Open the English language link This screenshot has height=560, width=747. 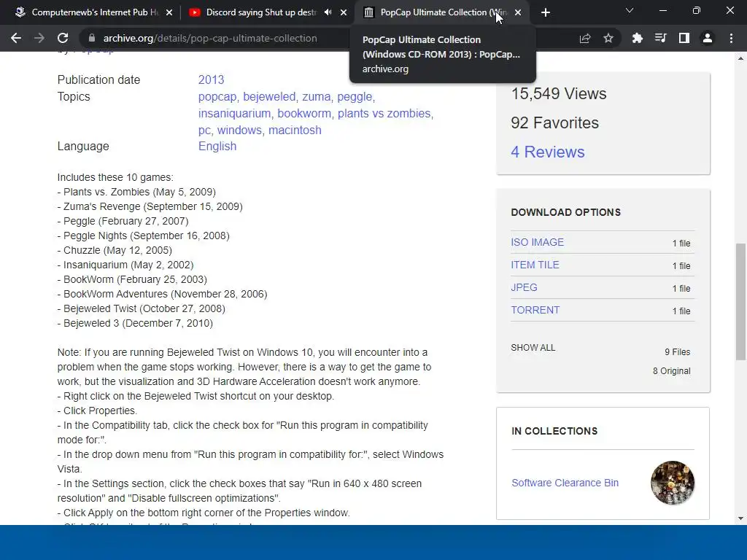217,146
